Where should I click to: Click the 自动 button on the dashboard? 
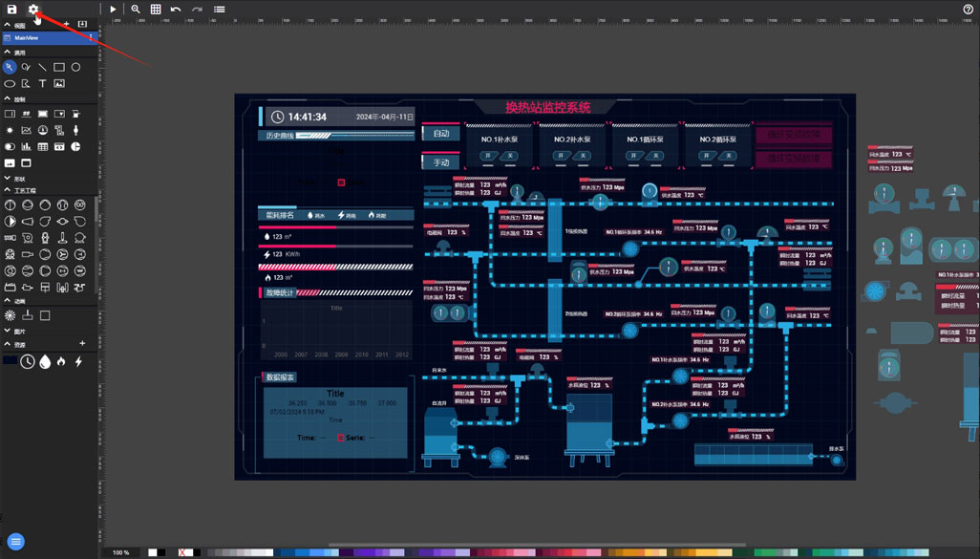(x=440, y=134)
